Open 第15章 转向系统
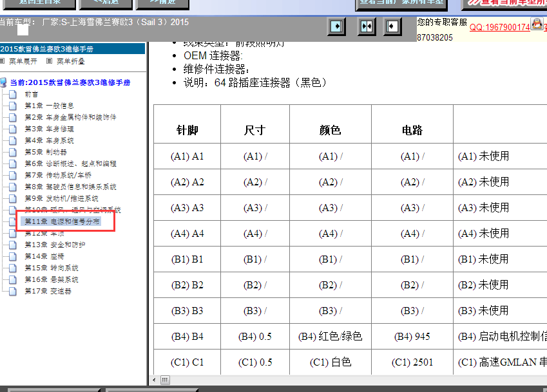The height and width of the screenshot is (392, 547). point(52,268)
